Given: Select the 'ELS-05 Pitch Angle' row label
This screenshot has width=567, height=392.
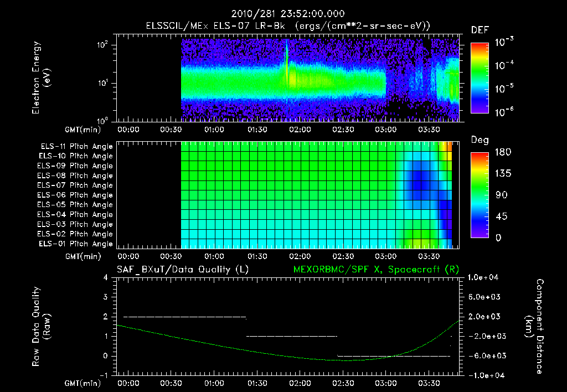Looking at the screenshot, I should pos(75,205).
